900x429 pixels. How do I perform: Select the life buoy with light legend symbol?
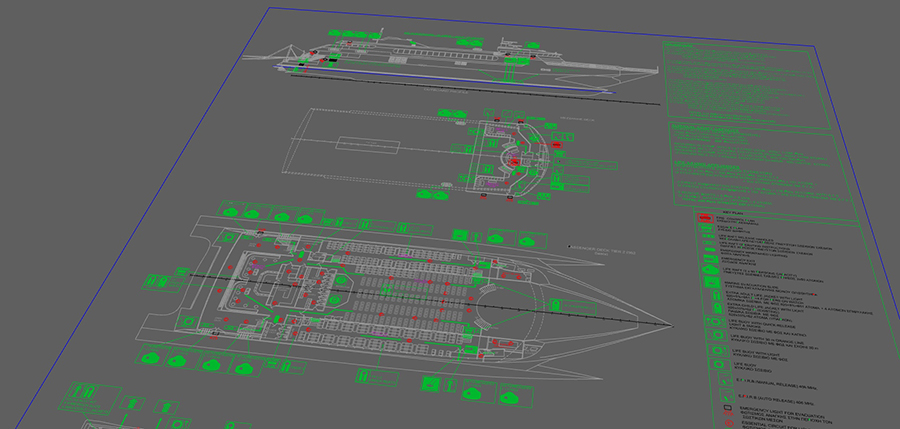click(718, 351)
